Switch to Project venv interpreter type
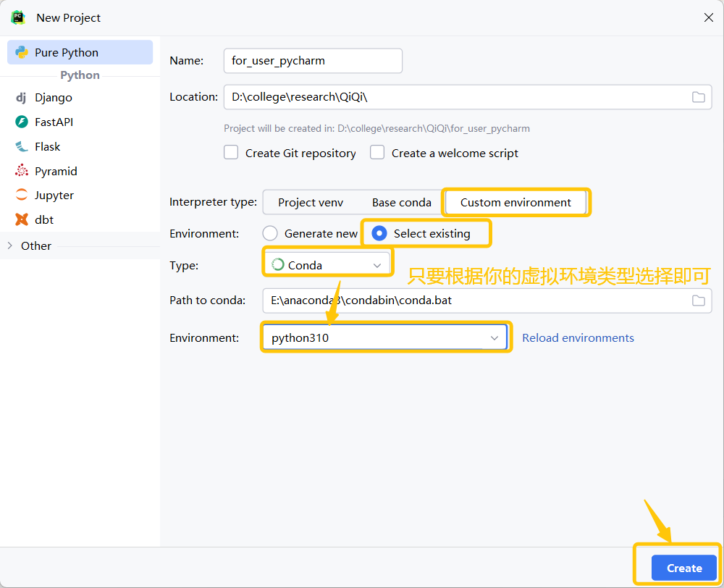 click(x=311, y=203)
